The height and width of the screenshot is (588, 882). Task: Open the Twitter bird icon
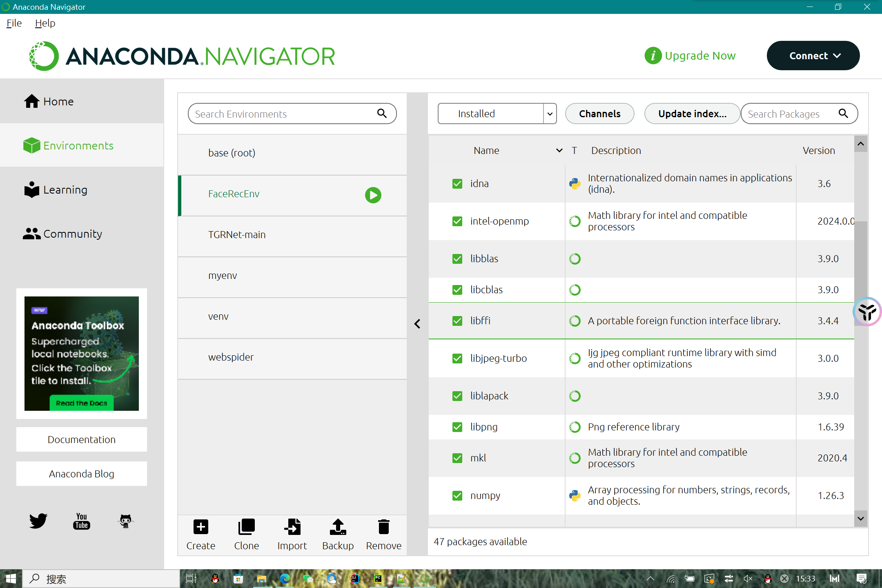38,521
